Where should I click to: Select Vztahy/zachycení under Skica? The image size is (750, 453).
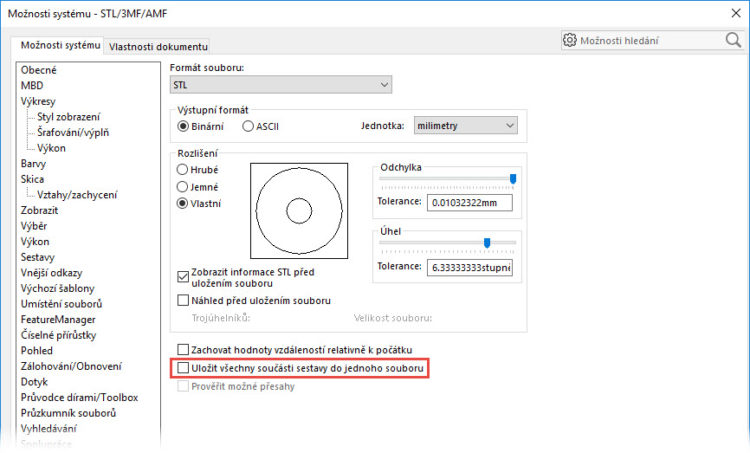[x=77, y=195]
